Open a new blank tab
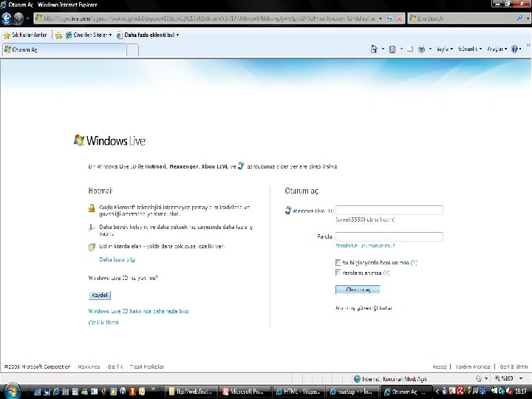532x399 pixels. (x=133, y=50)
